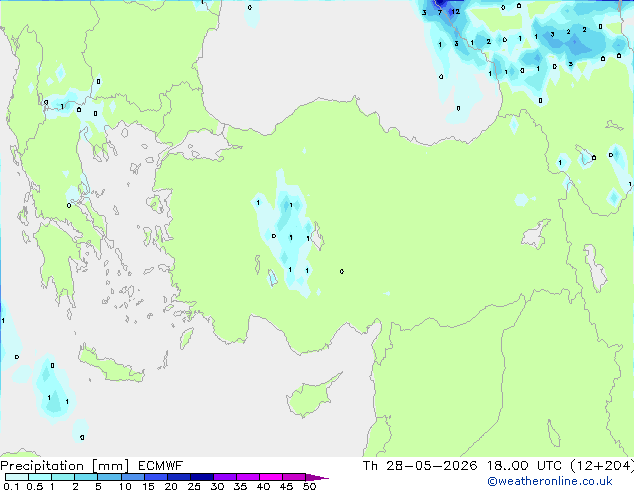Click the legend scale label '30'
This screenshot has width=634, height=490.
(217, 486)
